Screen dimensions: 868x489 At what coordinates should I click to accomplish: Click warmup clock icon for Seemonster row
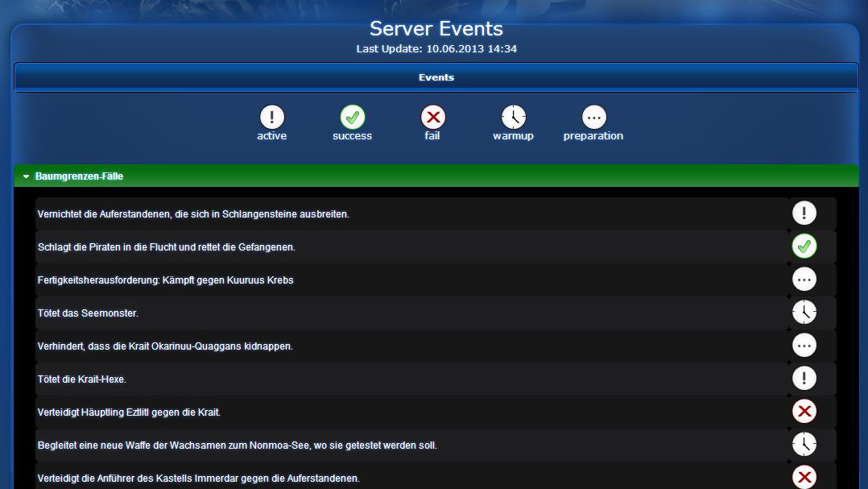click(804, 312)
